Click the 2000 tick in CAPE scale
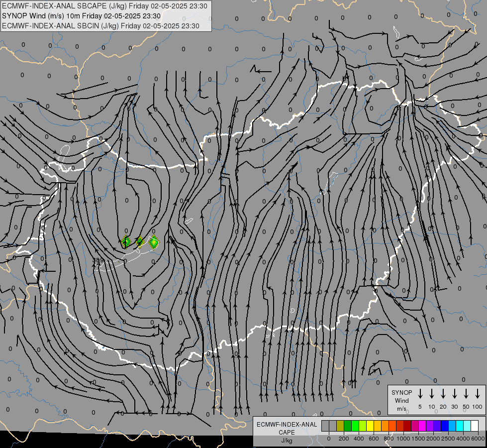 pyautogui.click(x=433, y=439)
